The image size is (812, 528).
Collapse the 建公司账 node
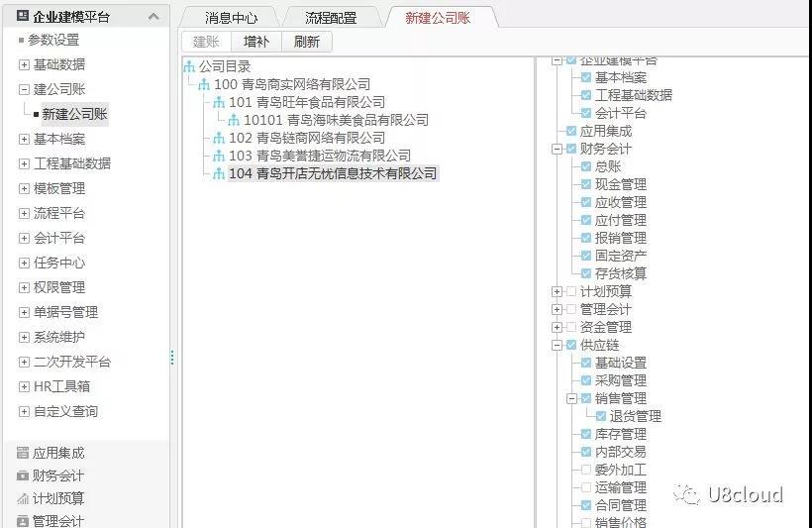(24, 89)
